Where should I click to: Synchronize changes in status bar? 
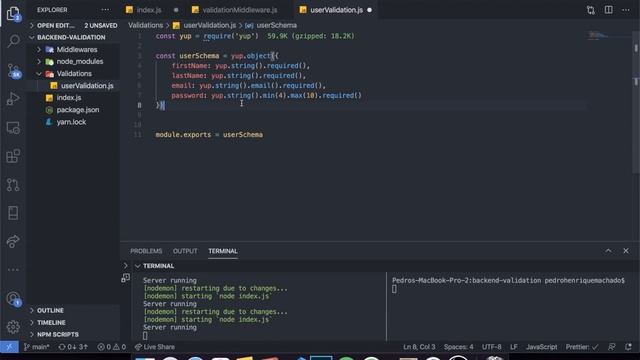point(73,347)
